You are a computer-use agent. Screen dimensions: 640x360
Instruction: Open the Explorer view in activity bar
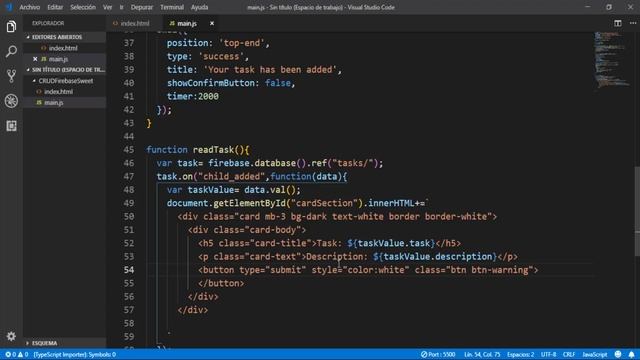11,27
